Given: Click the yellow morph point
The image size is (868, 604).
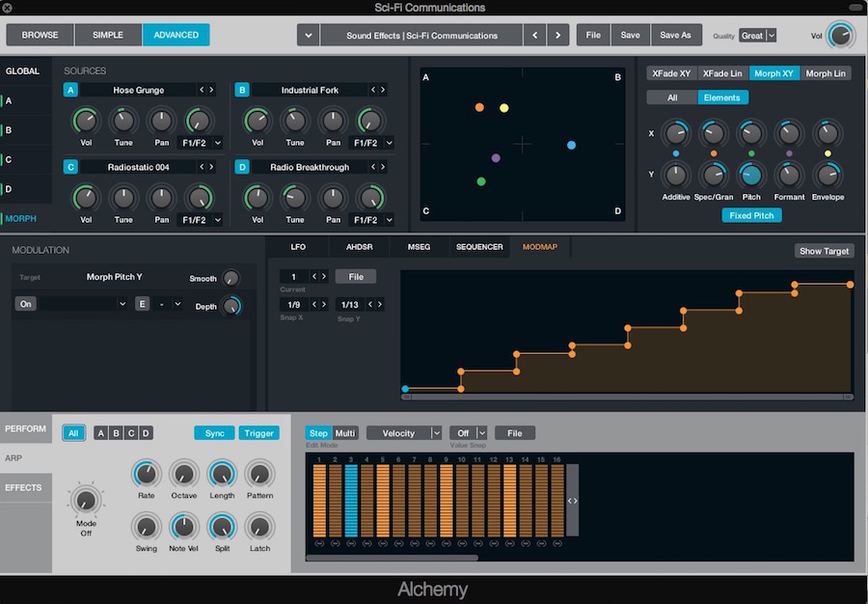Looking at the screenshot, I should [x=503, y=108].
